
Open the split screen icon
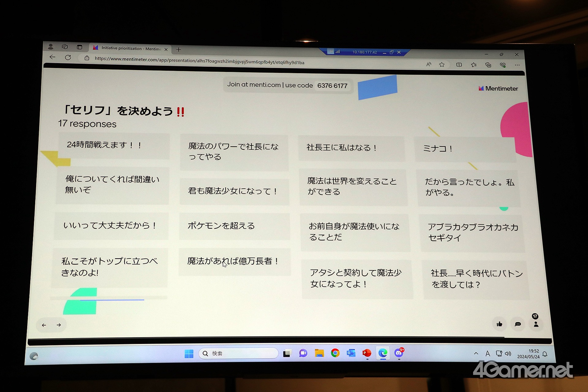(x=459, y=65)
